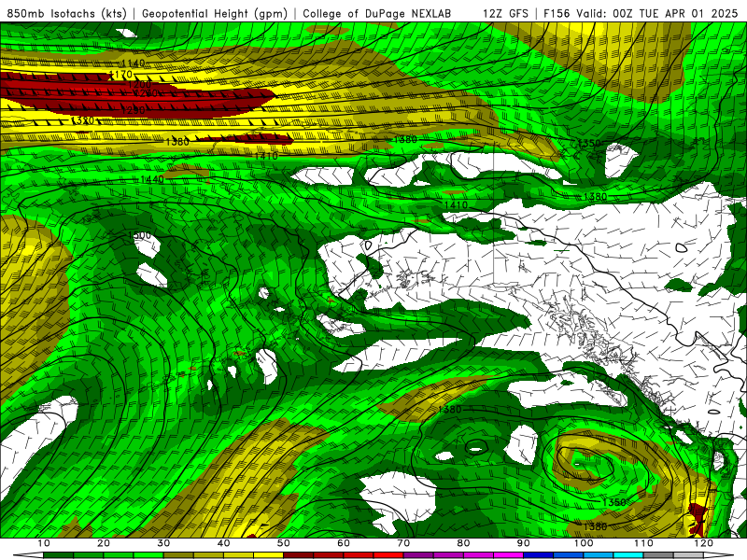Click the 1500 height contour label
Screen dimensions: 747x560
coord(139,235)
